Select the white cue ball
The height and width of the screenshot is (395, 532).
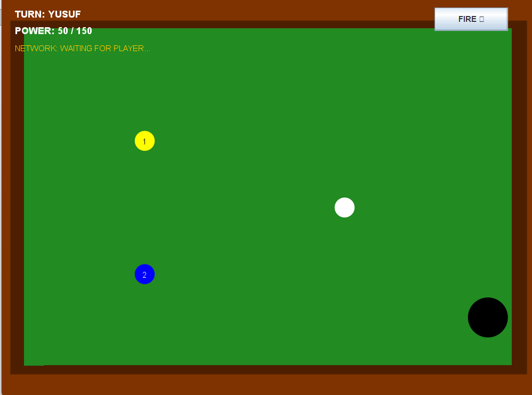point(344,207)
